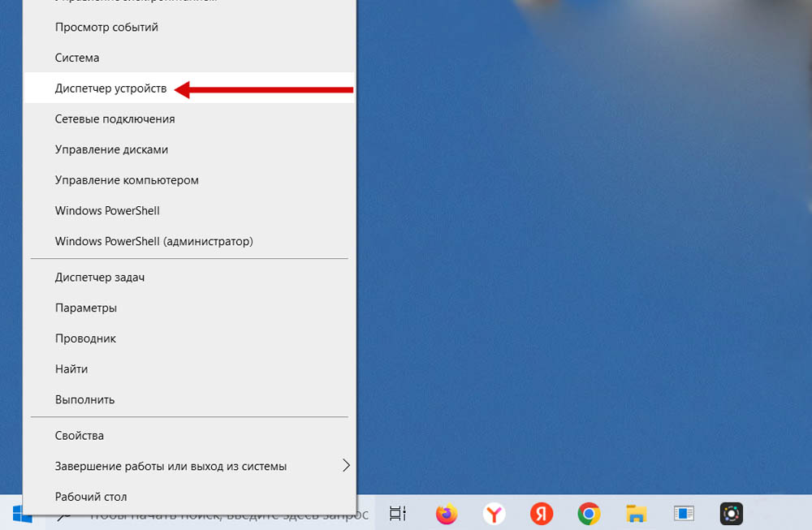812x530 pixels.
Task: Open File Explorer folder icon on taskbar
Action: (636, 514)
